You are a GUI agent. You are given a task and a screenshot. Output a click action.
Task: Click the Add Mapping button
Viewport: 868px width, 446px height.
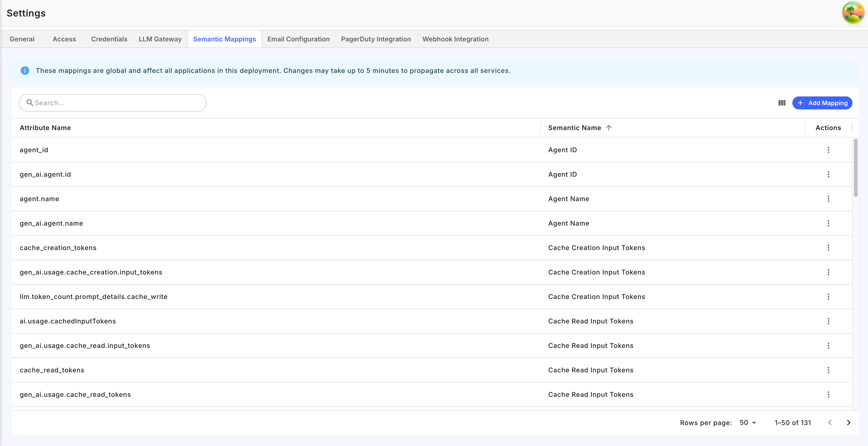point(822,103)
